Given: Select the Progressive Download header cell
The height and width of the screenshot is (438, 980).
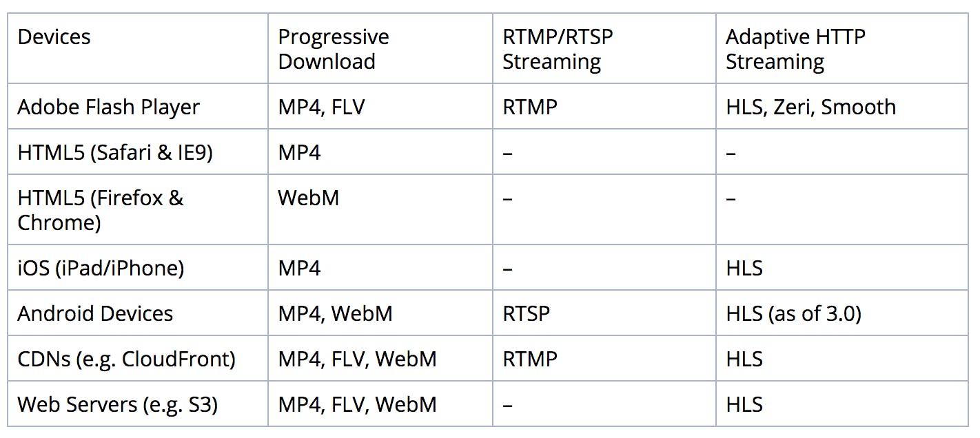Looking at the screenshot, I should (380, 48).
